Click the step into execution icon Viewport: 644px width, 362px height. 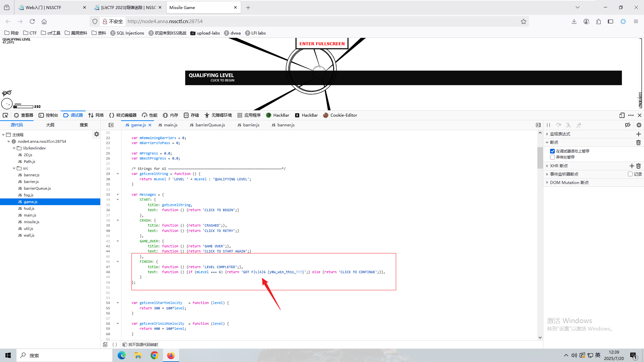[x=569, y=125]
